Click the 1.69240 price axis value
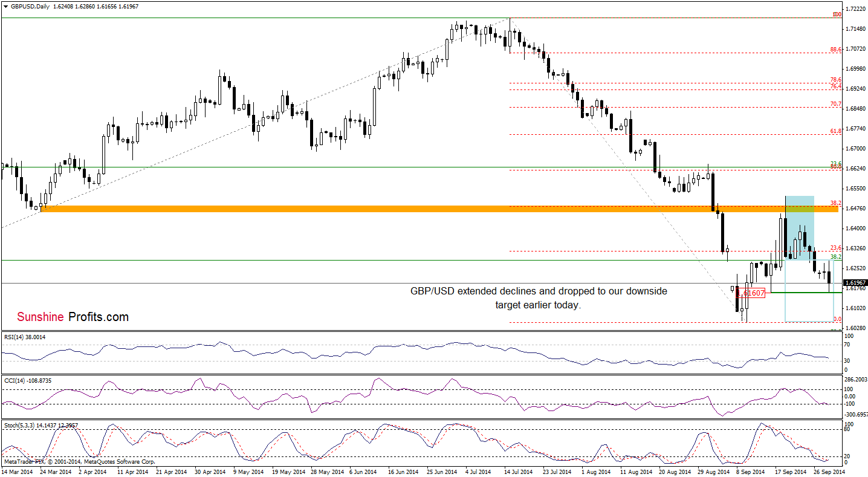This screenshot has width=868, height=477. [x=857, y=89]
